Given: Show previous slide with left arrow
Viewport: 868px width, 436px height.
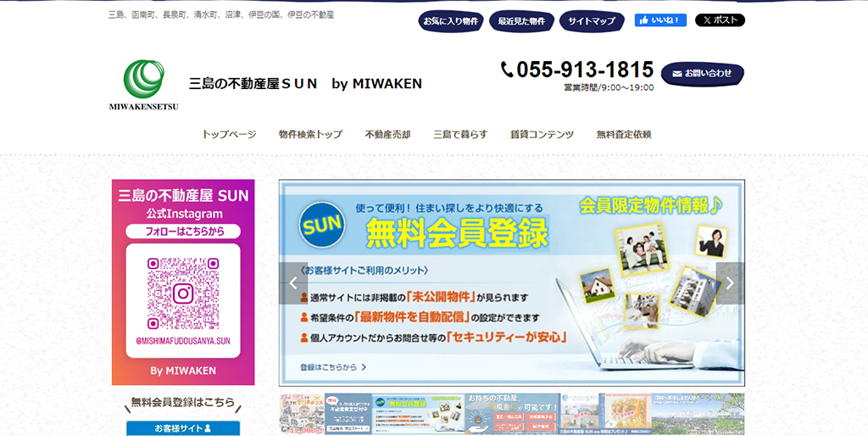Looking at the screenshot, I should (x=293, y=283).
